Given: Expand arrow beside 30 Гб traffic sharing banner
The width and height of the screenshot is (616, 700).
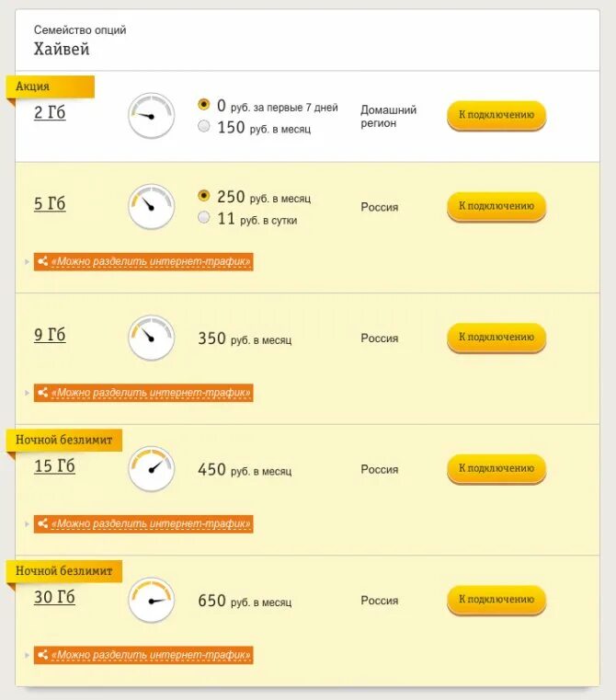Looking at the screenshot, I should tap(28, 655).
